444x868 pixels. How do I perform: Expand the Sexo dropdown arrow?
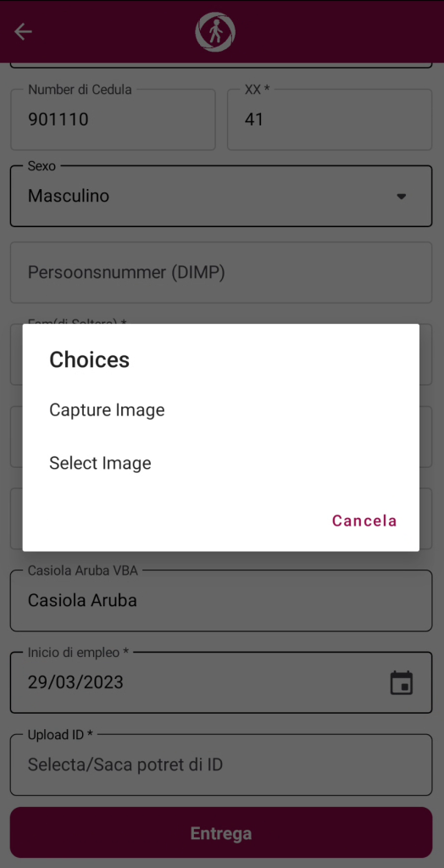point(402,196)
